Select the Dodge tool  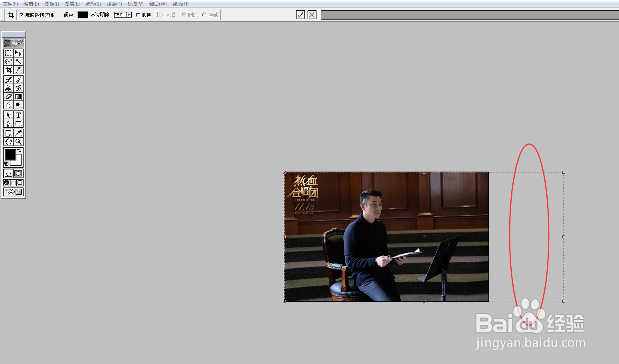(18, 105)
